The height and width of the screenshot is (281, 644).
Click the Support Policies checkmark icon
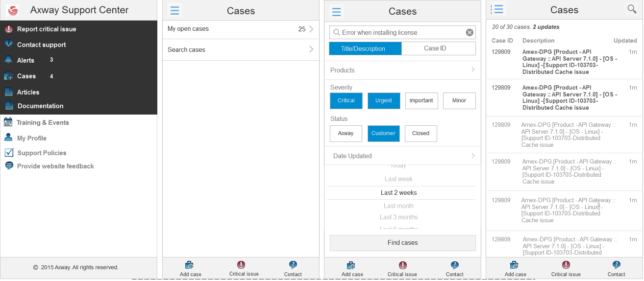coord(9,153)
